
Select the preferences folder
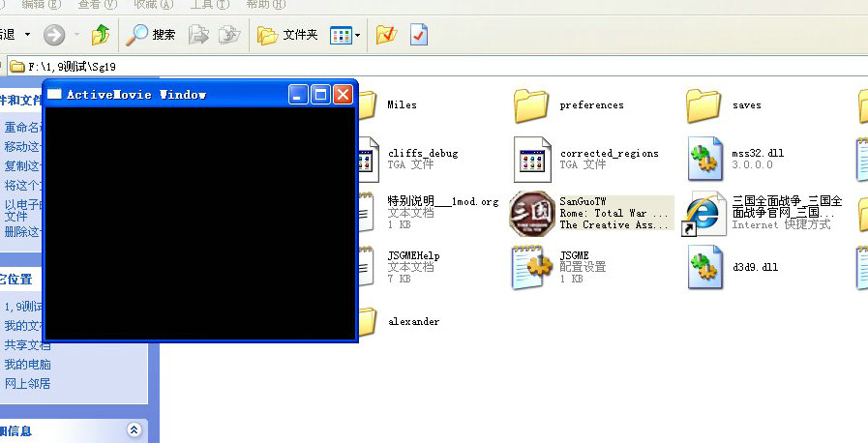click(x=531, y=104)
